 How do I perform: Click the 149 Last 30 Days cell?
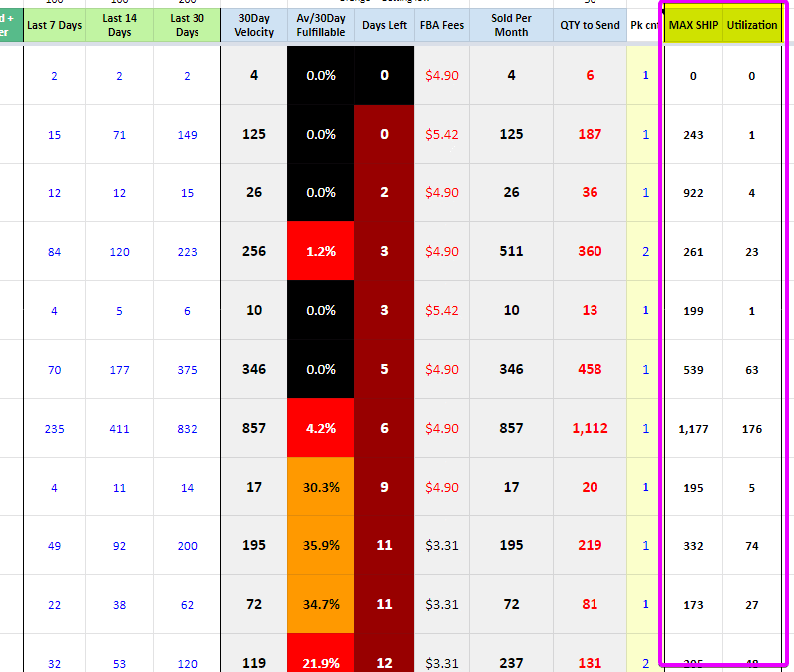click(187, 135)
